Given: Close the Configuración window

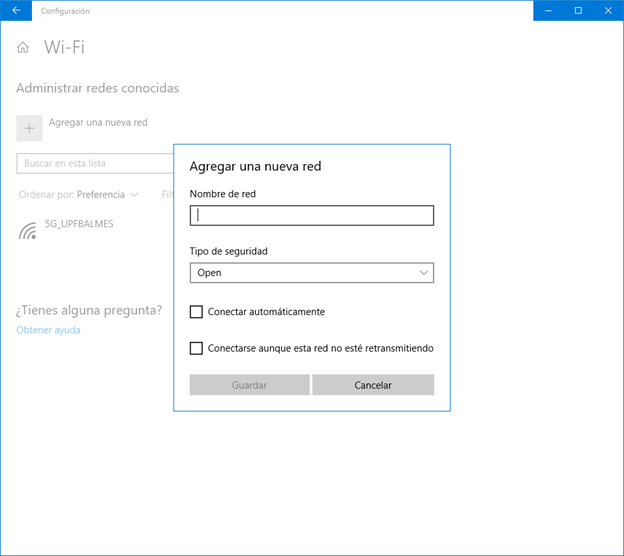Looking at the screenshot, I should tap(608, 11).
